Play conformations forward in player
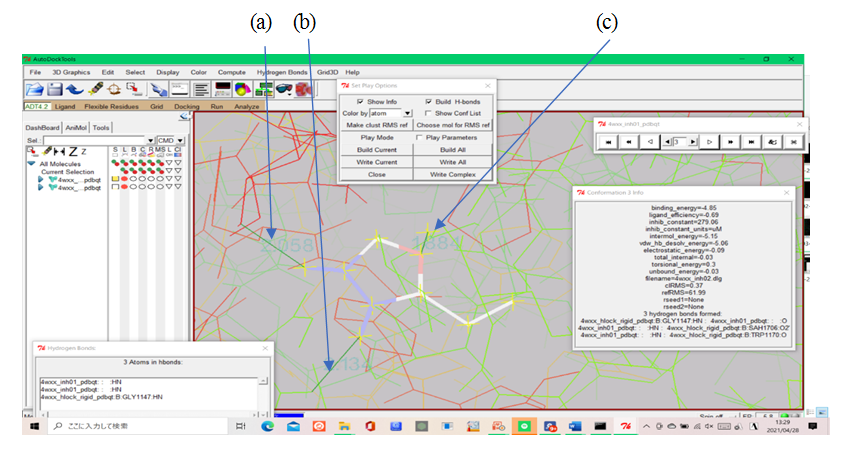Screen dimensions: 846x451 710,143
